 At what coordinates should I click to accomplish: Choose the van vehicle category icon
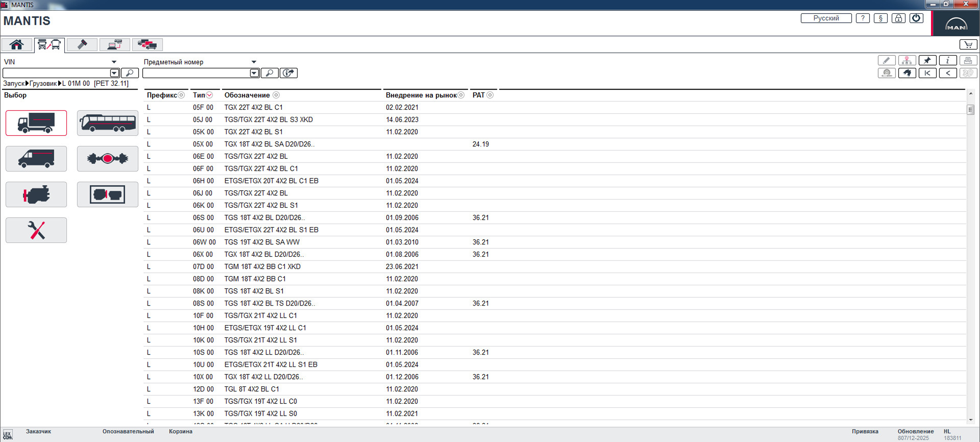click(x=36, y=159)
